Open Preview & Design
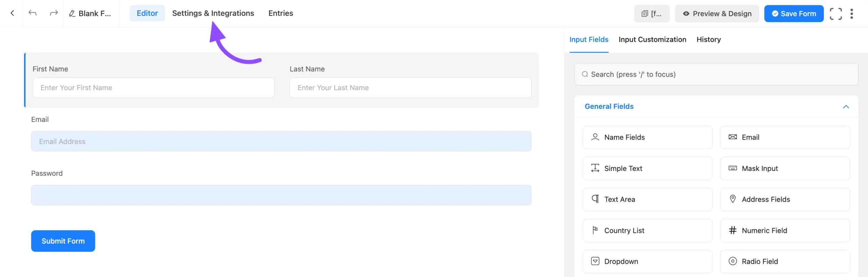The width and height of the screenshot is (868, 277). coord(716,14)
